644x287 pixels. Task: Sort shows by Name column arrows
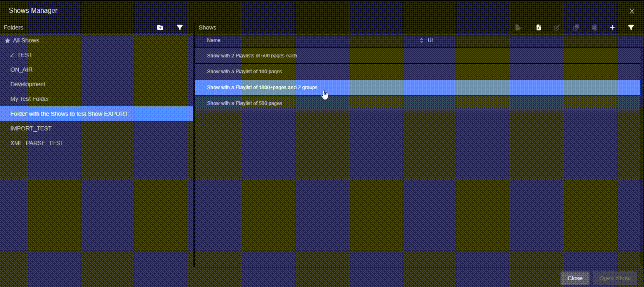[x=421, y=40]
